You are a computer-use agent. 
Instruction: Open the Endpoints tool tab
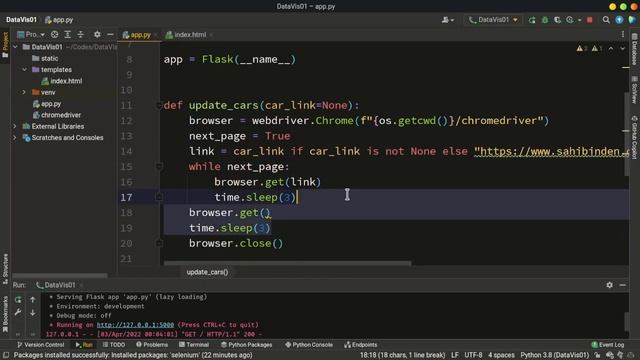pos(360,345)
